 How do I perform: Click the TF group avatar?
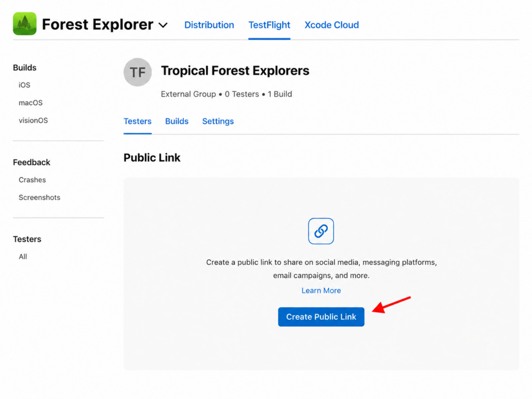tap(137, 72)
